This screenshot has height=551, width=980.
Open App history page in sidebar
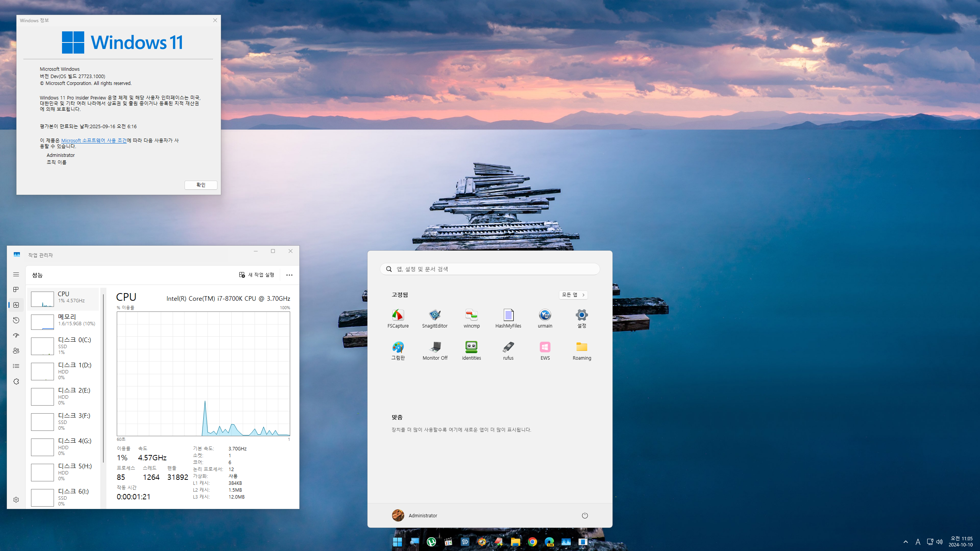[x=16, y=320]
